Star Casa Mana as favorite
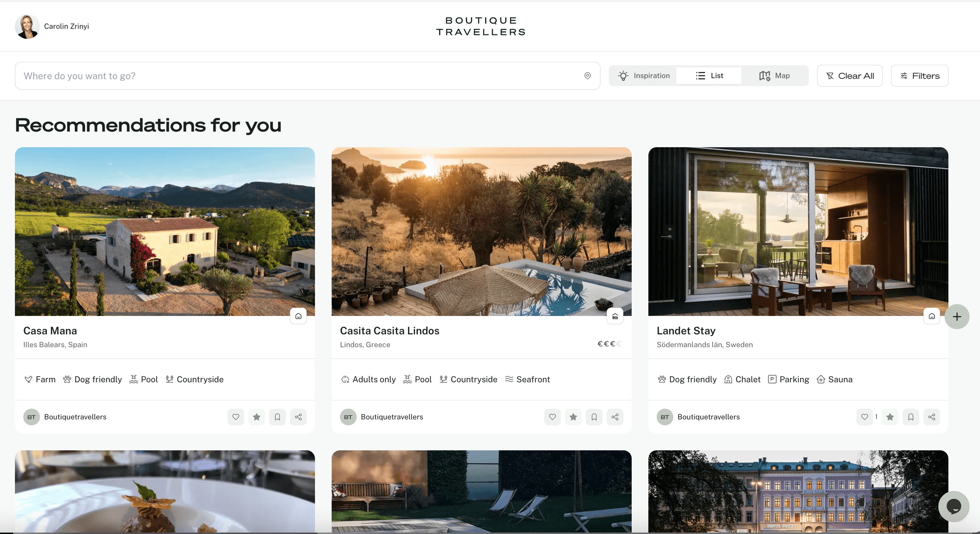Image resolution: width=980 pixels, height=534 pixels. [257, 417]
